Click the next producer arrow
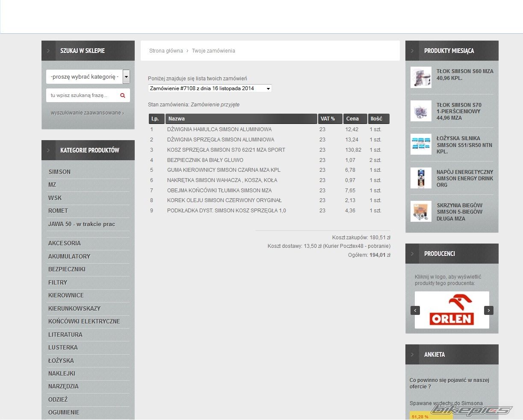The image size is (523, 420). pyautogui.click(x=489, y=311)
